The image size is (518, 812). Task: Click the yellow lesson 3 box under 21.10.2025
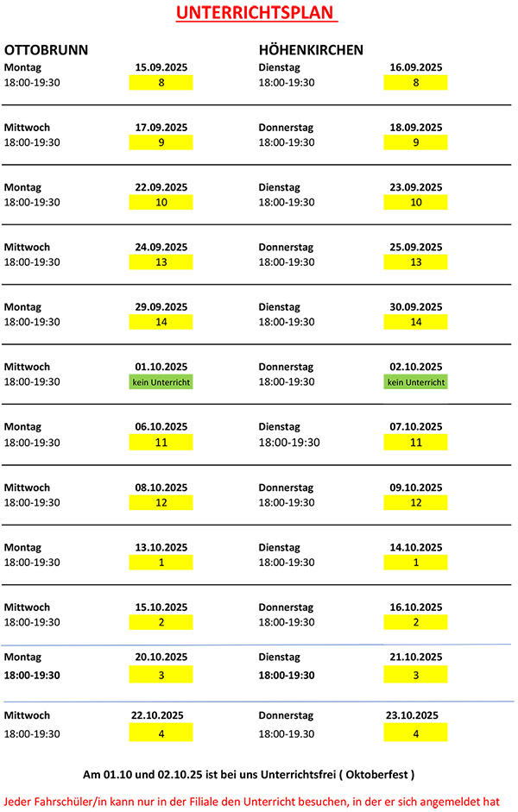415,675
